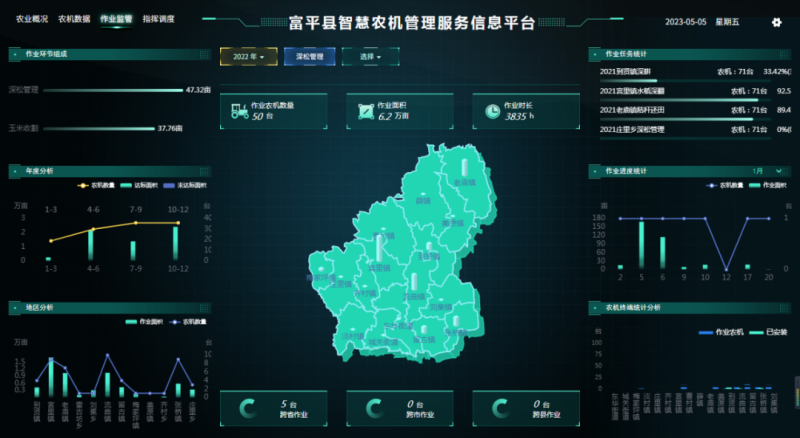Click the tractor icon for machinery count

pos(240,111)
